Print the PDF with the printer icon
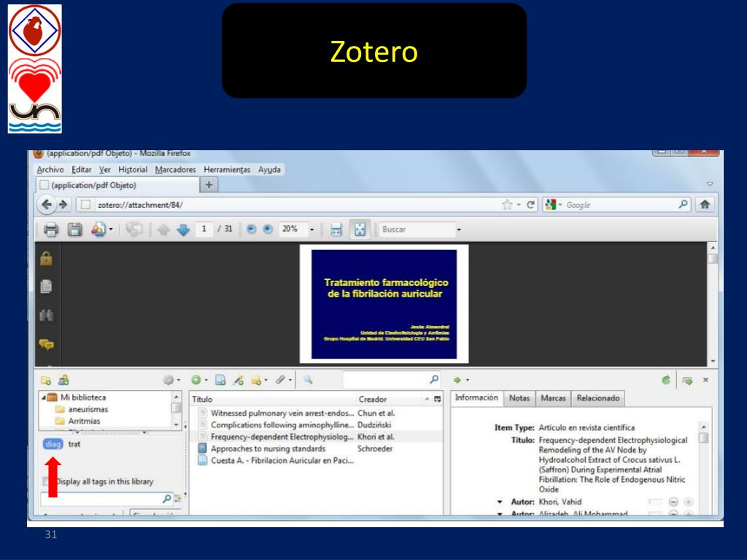The image size is (747, 560). (51, 230)
